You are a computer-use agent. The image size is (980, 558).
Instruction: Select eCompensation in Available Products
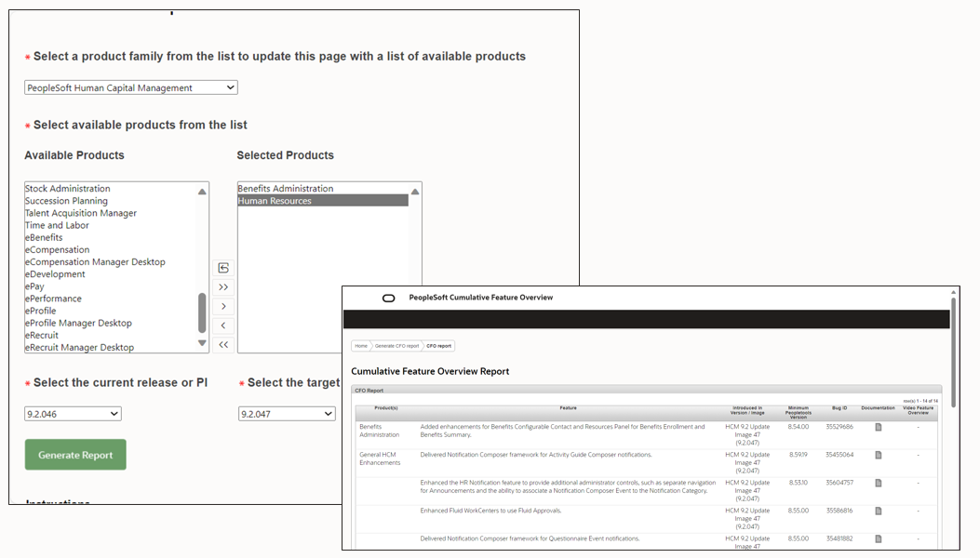point(57,249)
